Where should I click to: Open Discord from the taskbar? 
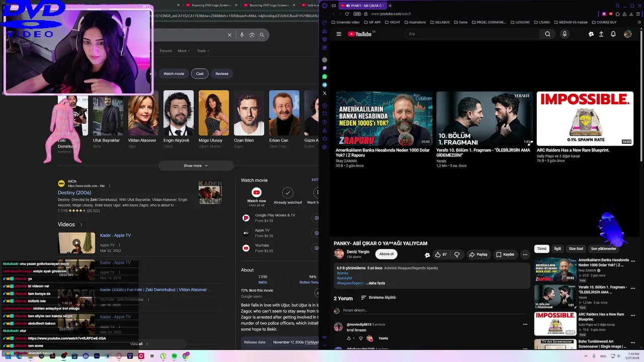pyautogui.click(x=86, y=356)
